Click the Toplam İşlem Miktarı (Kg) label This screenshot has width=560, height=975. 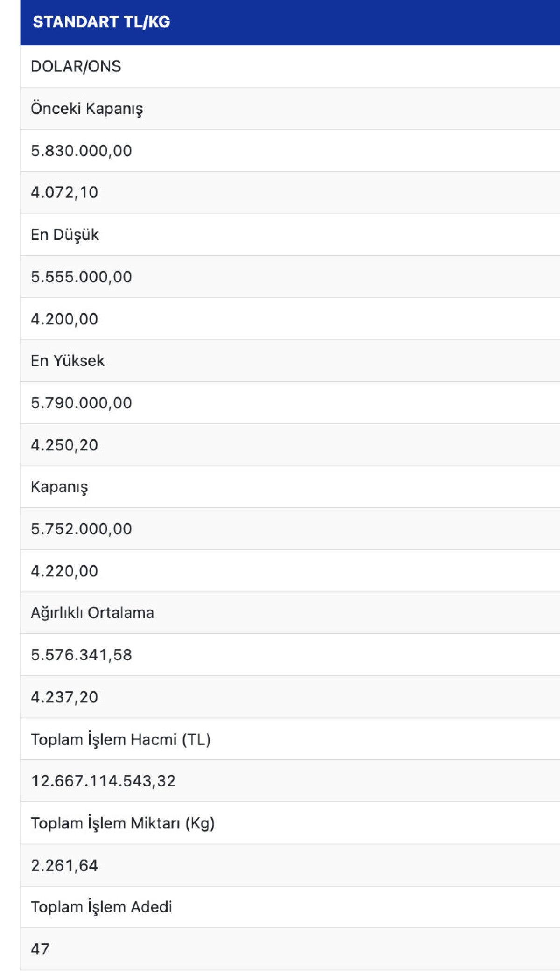click(x=123, y=823)
